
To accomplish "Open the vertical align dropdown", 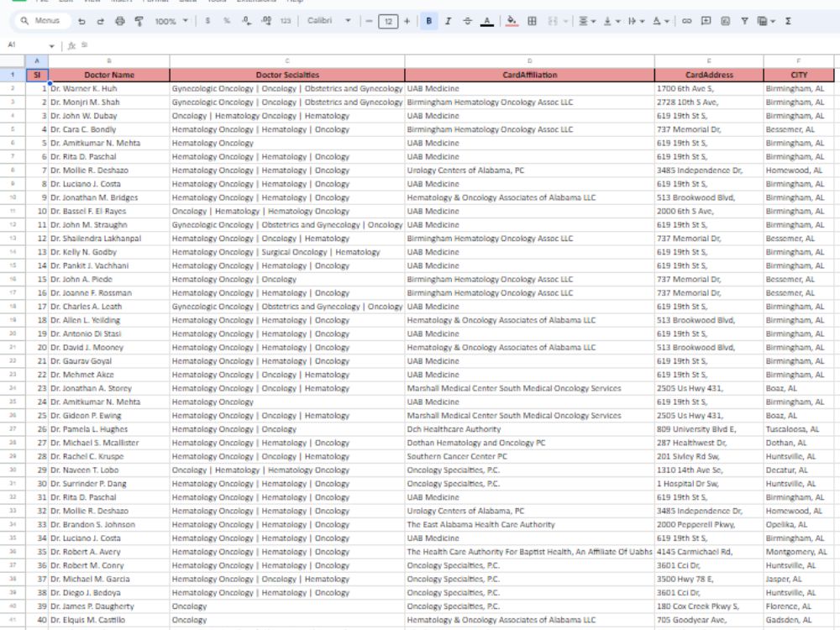I will coord(612,21).
